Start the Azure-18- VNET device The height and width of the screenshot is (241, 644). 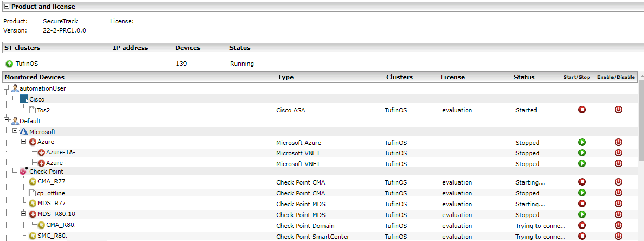click(582, 153)
